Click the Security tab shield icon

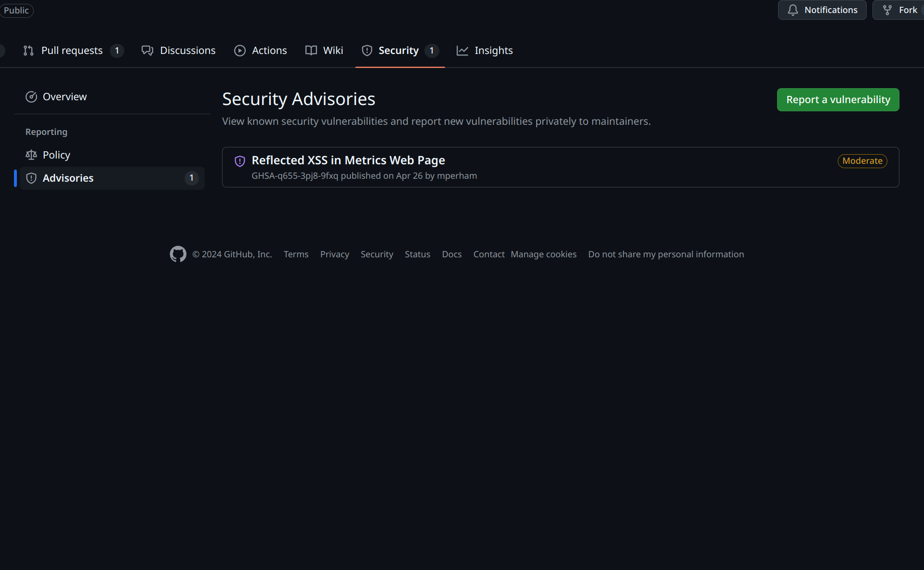pos(367,51)
